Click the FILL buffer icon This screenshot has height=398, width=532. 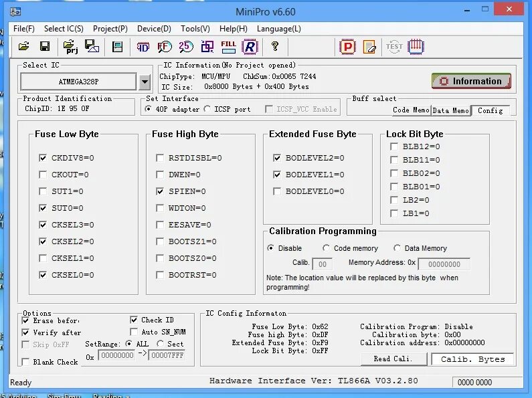tap(228, 47)
